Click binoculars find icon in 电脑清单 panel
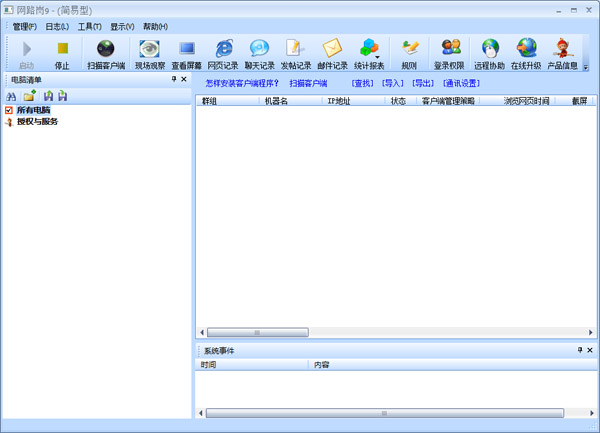600x433 pixels. point(11,96)
